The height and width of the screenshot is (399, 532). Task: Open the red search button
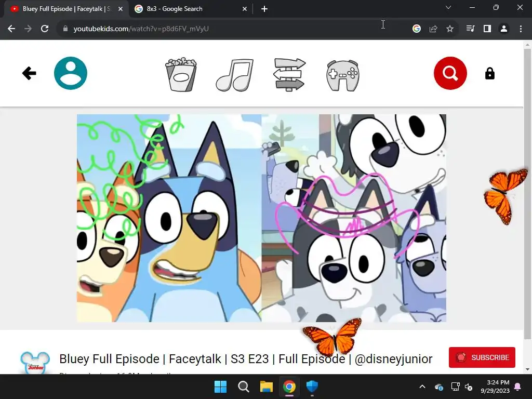coord(450,73)
